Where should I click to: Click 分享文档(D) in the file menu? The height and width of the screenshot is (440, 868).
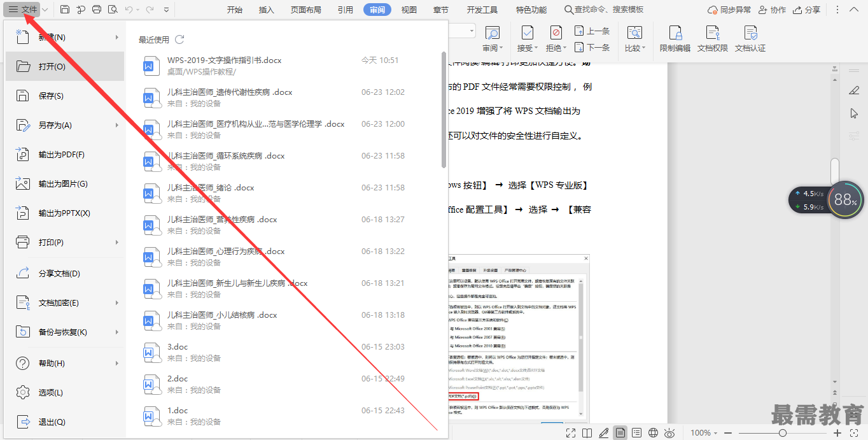64,273
